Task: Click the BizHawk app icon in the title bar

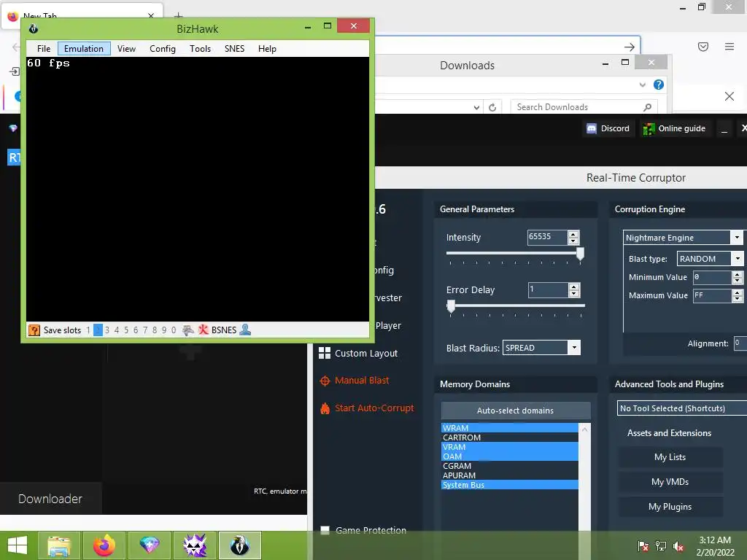Action: 34,28
